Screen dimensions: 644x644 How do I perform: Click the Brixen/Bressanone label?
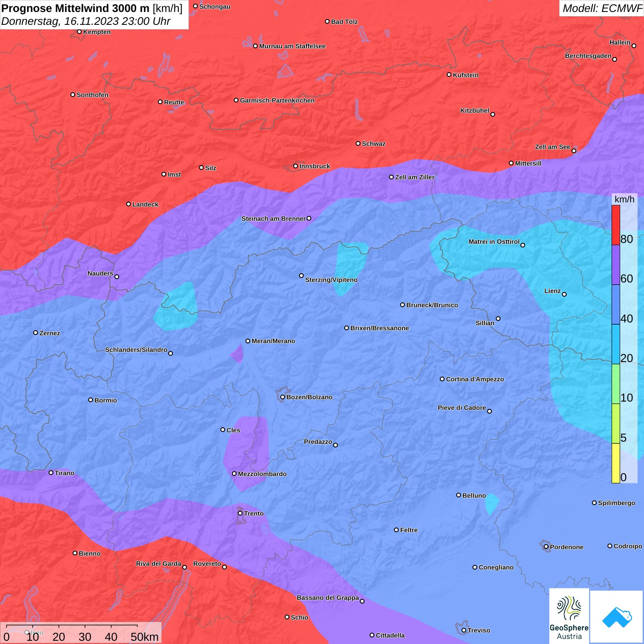click(x=379, y=328)
